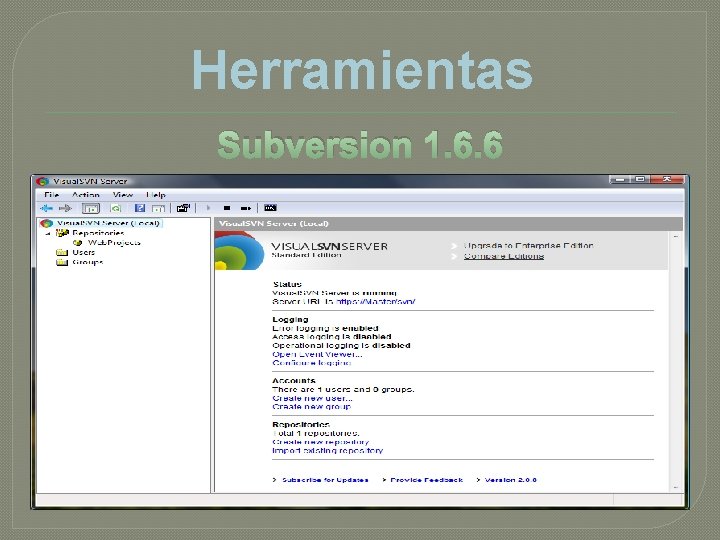Click the WebProjects repository icon
The height and width of the screenshot is (540, 720).
tap(78, 243)
